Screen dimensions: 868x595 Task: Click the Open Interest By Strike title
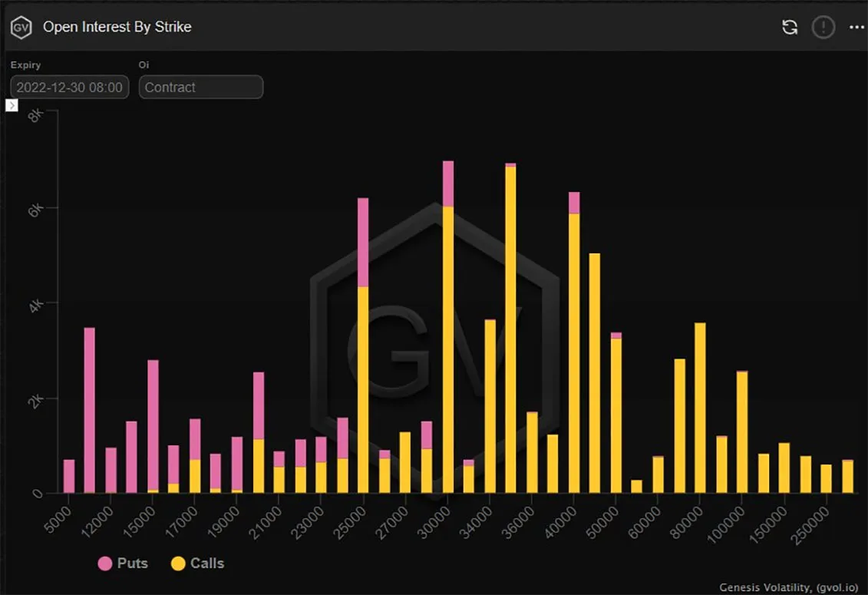[x=117, y=27]
